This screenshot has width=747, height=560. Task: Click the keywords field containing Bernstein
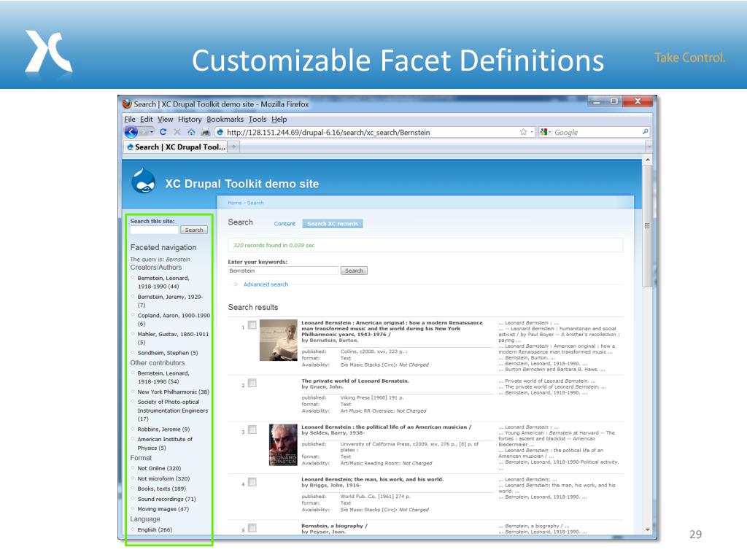[283, 271]
